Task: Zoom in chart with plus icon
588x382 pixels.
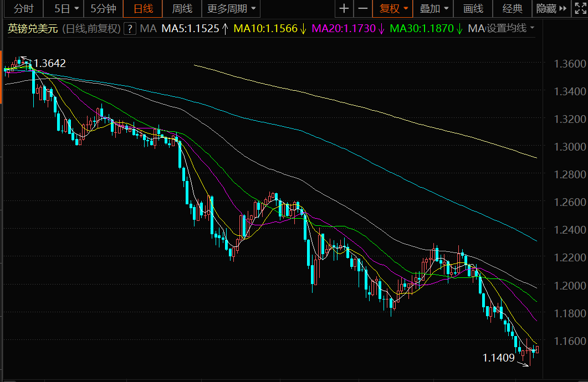Action: coord(344,9)
